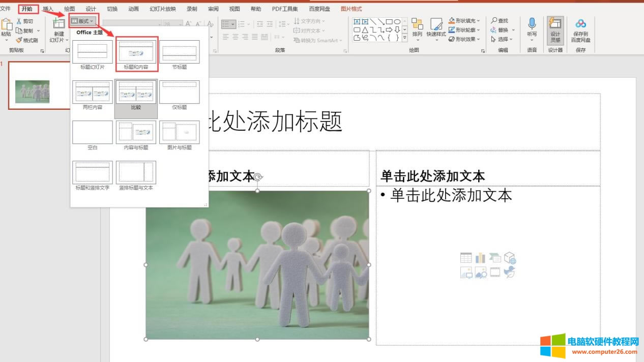Click the 快速样式 (Quick Styles) icon
This screenshot has width=644, height=362.
pos(436,24)
